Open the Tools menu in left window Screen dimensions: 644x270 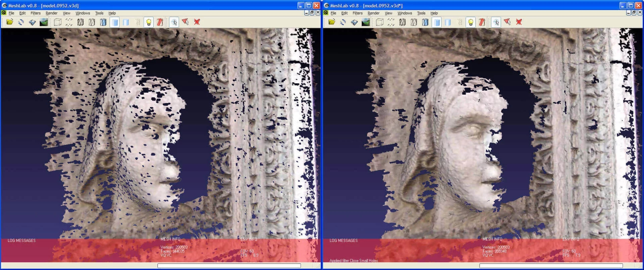[x=99, y=13]
